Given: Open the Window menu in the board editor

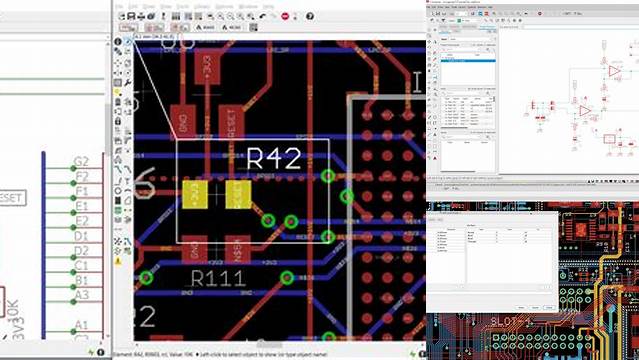Looking at the screenshot, I should pyautogui.click(x=248, y=6).
